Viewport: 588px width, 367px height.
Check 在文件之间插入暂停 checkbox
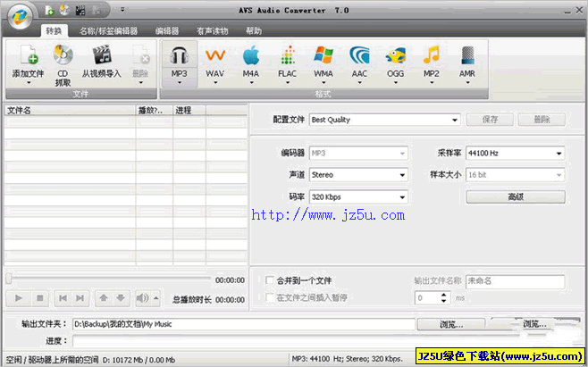(x=270, y=297)
